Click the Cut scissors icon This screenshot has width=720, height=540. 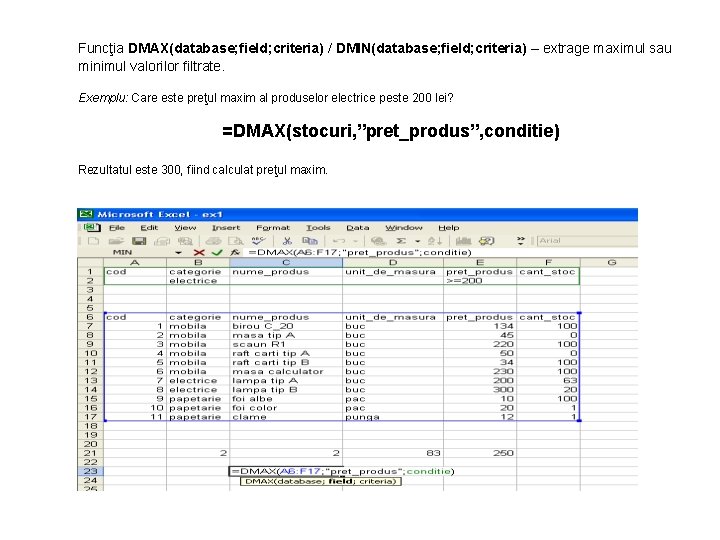pyautogui.click(x=287, y=241)
